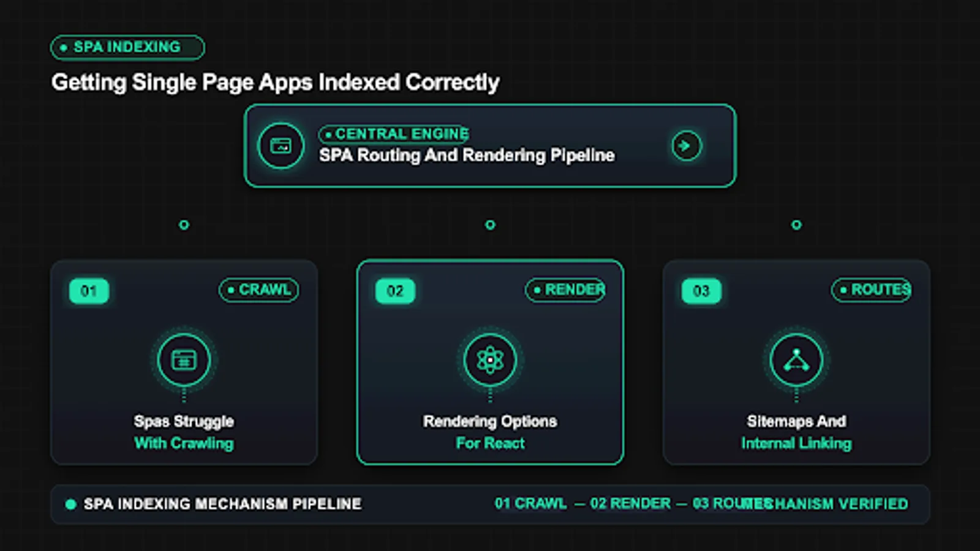Click the network nodes icon in card 03
Viewport: 980px width, 551px height.
pyautogui.click(x=796, y=360)
